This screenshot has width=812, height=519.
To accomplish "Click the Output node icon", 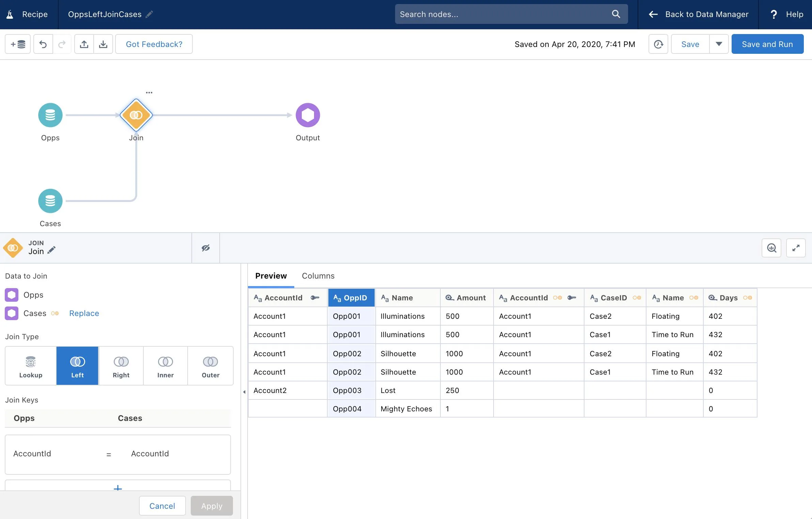I will (x=308, y=114).
